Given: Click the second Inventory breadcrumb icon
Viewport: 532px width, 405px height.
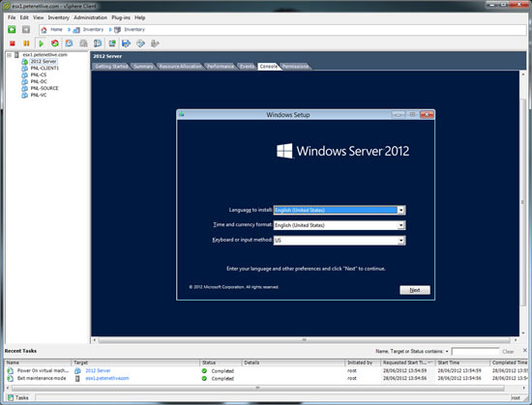Looking at the screenshot, I should [x=117, y=30].
